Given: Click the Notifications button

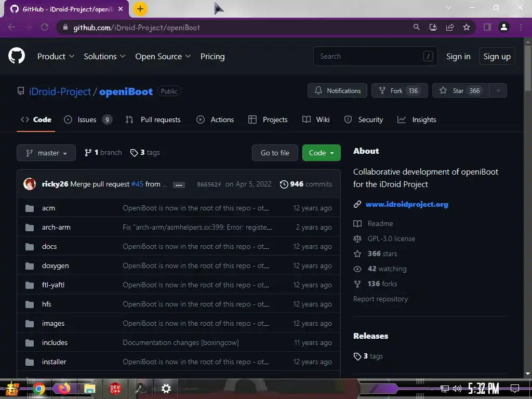Looking at the screenshot, I should pos(337,90).
